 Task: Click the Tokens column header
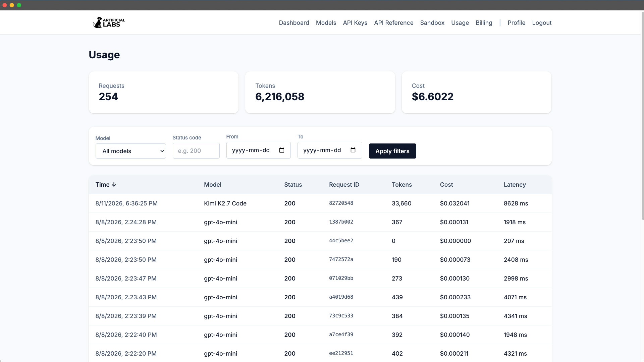[401, 185]
